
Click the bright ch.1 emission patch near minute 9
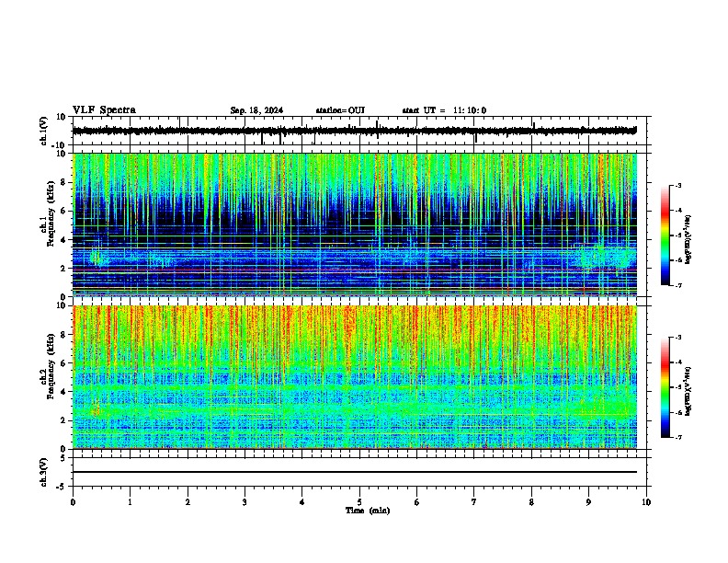tap(606, 258)
